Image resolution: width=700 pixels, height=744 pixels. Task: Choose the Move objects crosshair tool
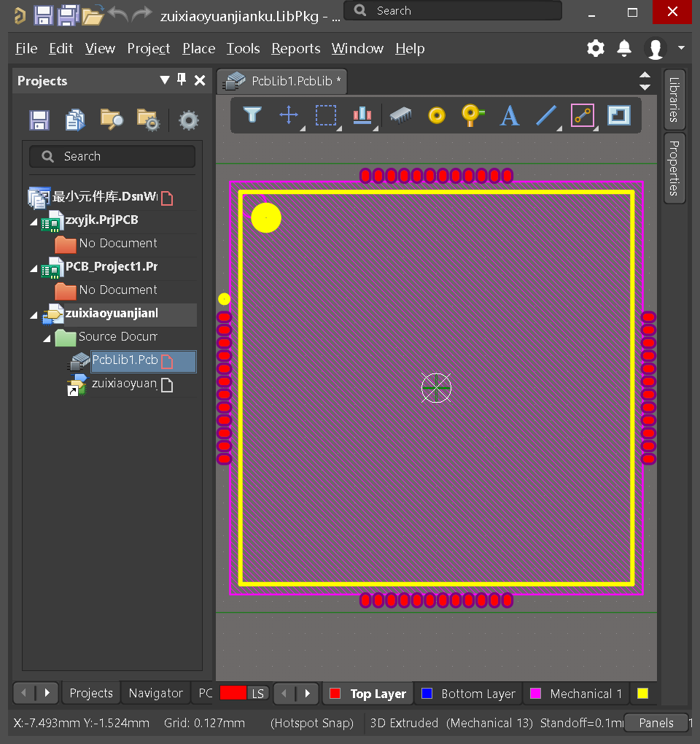pyautogui.click(x=289, y=115)
